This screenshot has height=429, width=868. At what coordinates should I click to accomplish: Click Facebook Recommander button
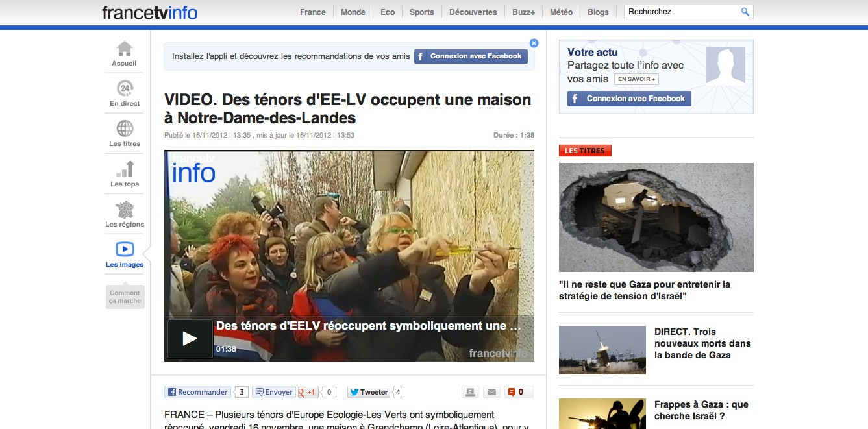[x=197, y=392]
